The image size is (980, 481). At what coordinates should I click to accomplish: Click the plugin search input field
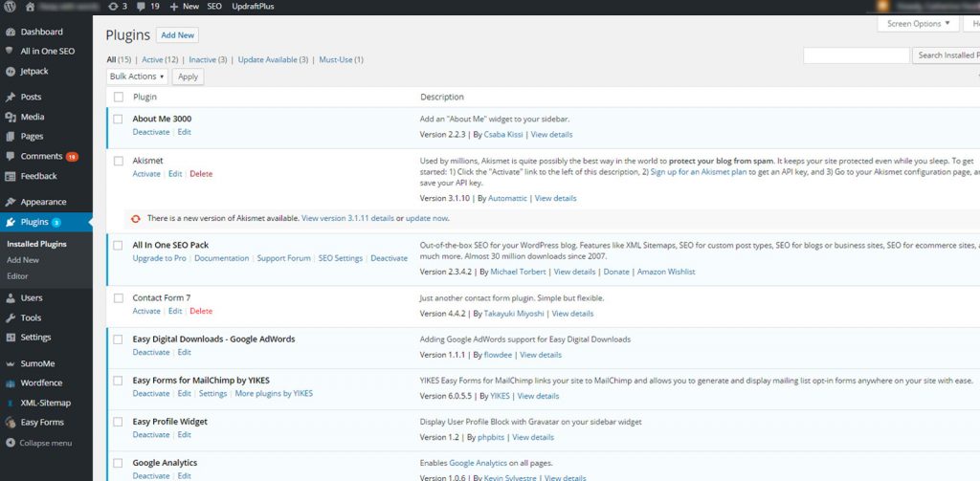[x=856, y=55]
